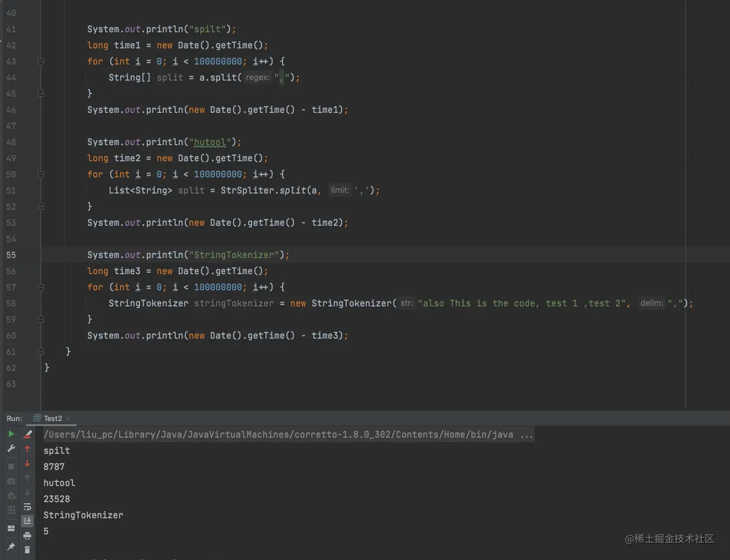The width and height of the screenshot is (730, 560).
Task: Click the Stop process square icon
Action: pos(11,466)
